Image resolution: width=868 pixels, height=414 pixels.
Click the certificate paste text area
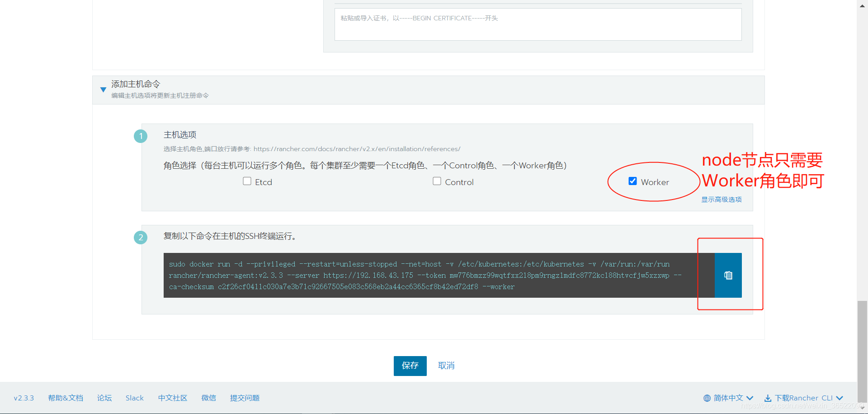point(538,24)
